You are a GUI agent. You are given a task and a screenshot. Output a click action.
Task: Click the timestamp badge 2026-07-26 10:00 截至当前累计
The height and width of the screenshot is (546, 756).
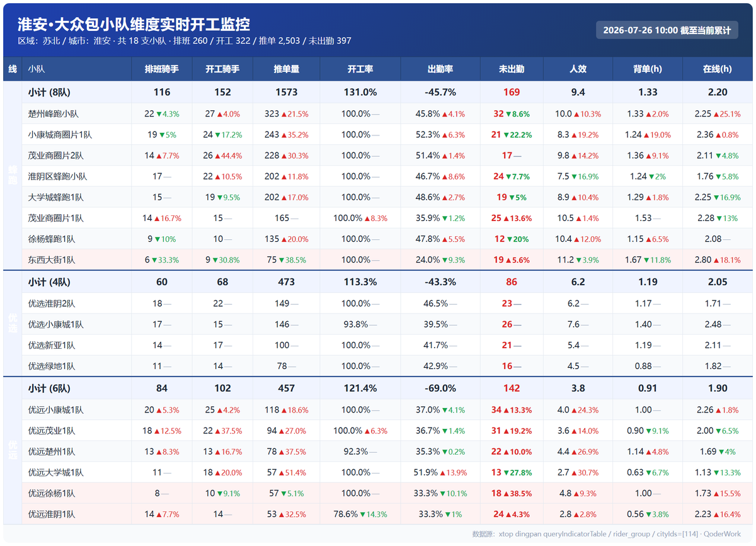click(667, 30)
